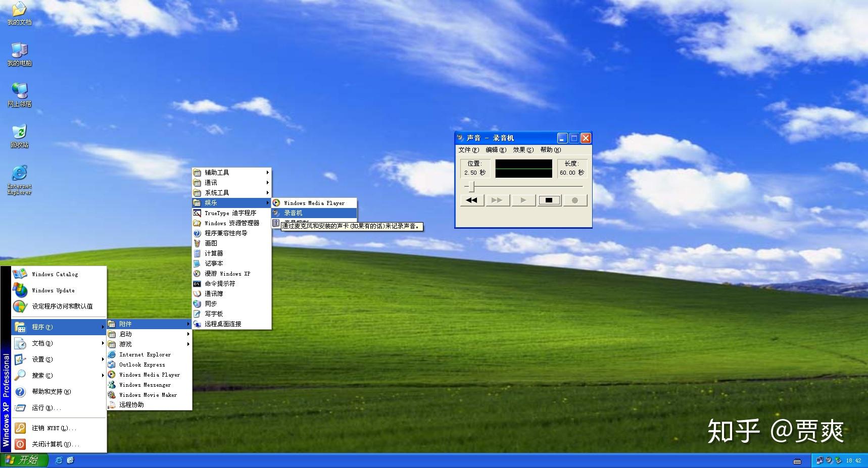Open Windows Media Player from the 程序 menu

[149, 375]
